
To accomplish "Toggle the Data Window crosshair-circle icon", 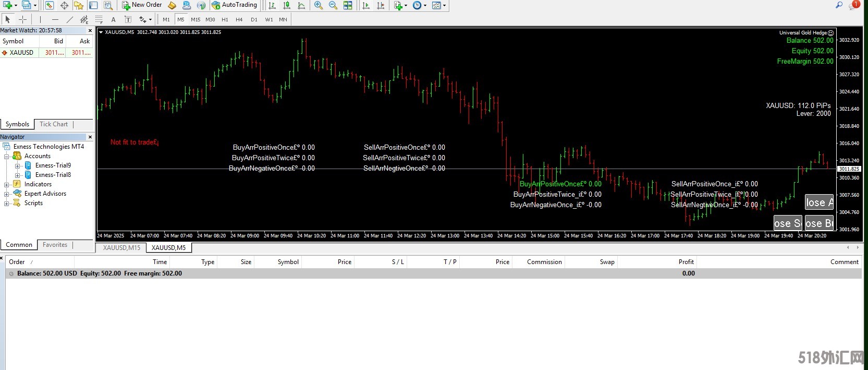I will pyautogui.click(x=64, y=5).
